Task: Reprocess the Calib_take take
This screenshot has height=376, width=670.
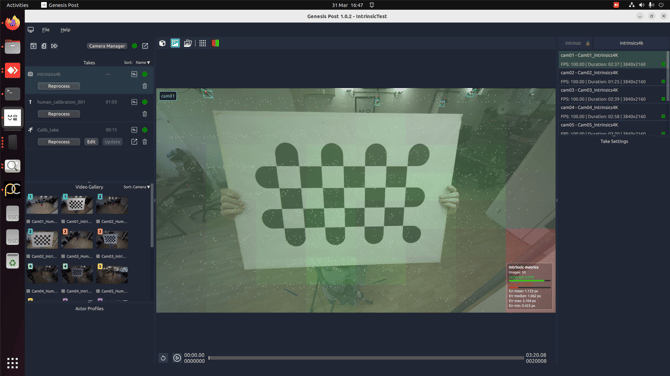Action: [x=59, y=142]
